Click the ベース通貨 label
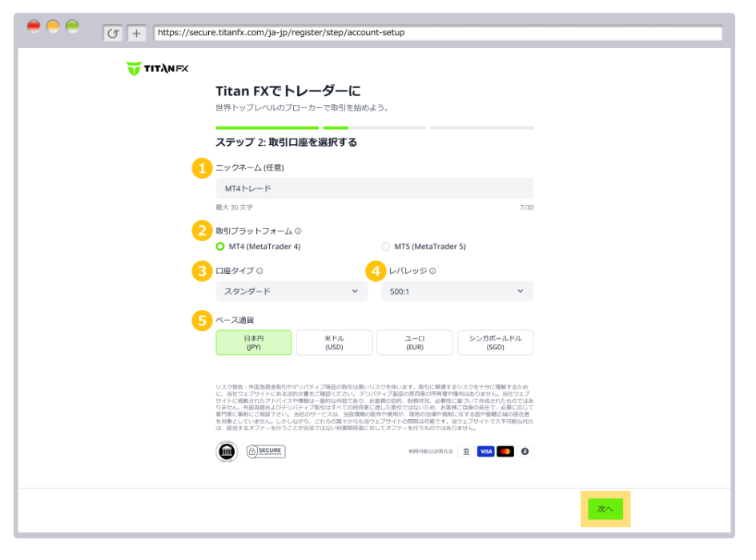Image resolution: width=756 pixels, height=560 pixels. [235, 320]
